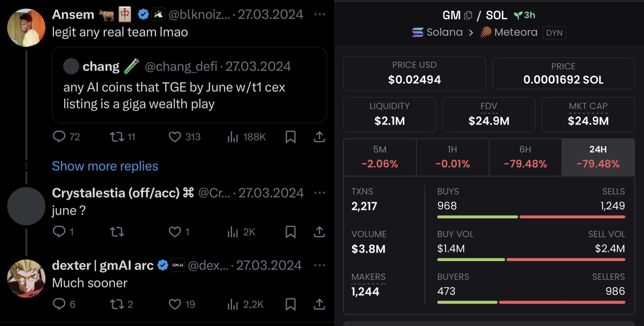The width and height of the screenshot is (644, 326).
Task: Click the Solana chain icon
Action: 418,32
